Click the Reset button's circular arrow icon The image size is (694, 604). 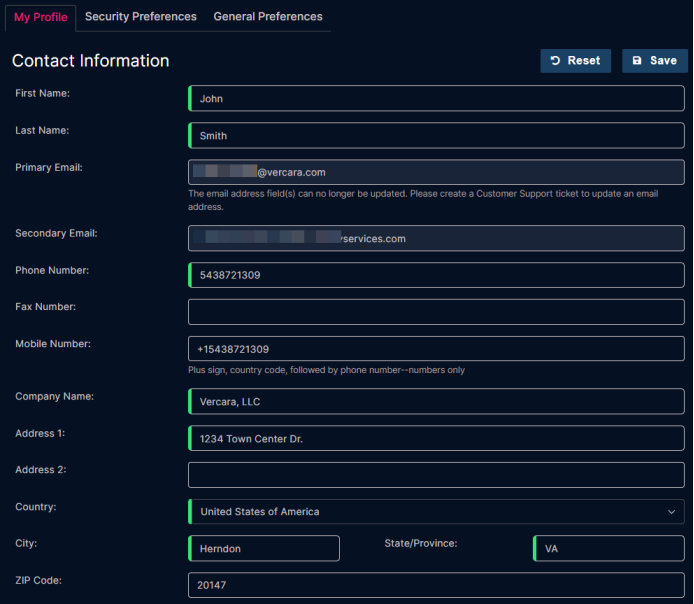[555, 61]
